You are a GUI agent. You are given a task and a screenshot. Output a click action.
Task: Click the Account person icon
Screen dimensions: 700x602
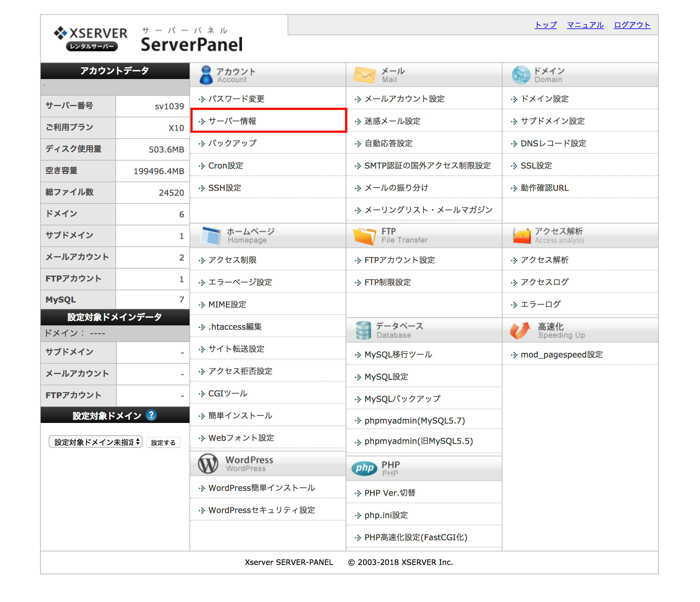(206, 75)
